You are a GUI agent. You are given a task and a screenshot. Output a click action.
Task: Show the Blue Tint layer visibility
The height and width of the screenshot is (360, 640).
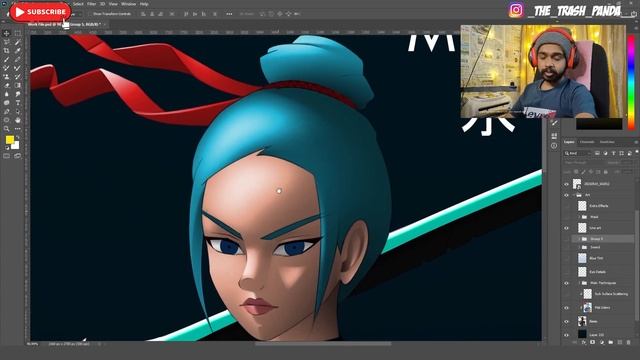[566, 258]
